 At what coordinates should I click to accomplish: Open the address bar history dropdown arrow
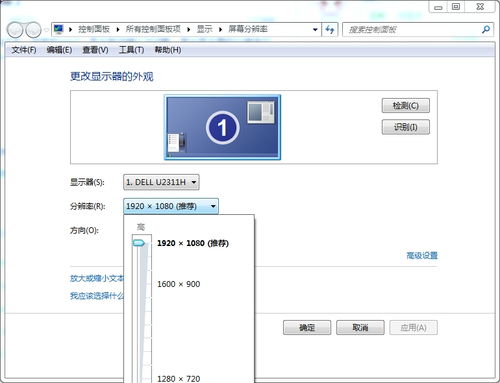(315, 30)
